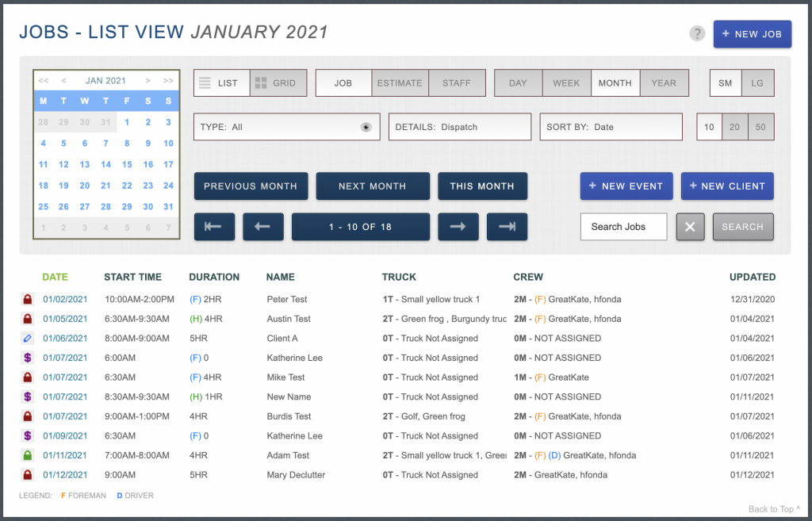The image size is (812, 521).
Task: Select LG size toggle
Action: (757, 83)
